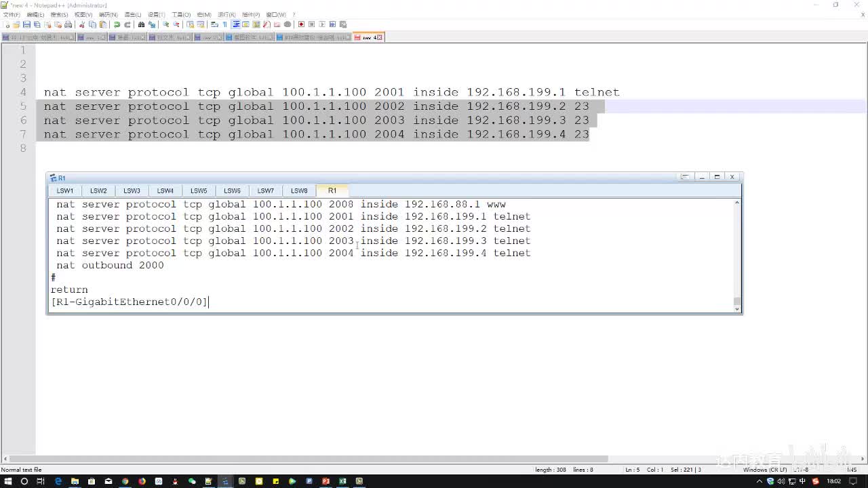Open WeChat from the taskbar

pyautogui.click(x=192, y=481)
